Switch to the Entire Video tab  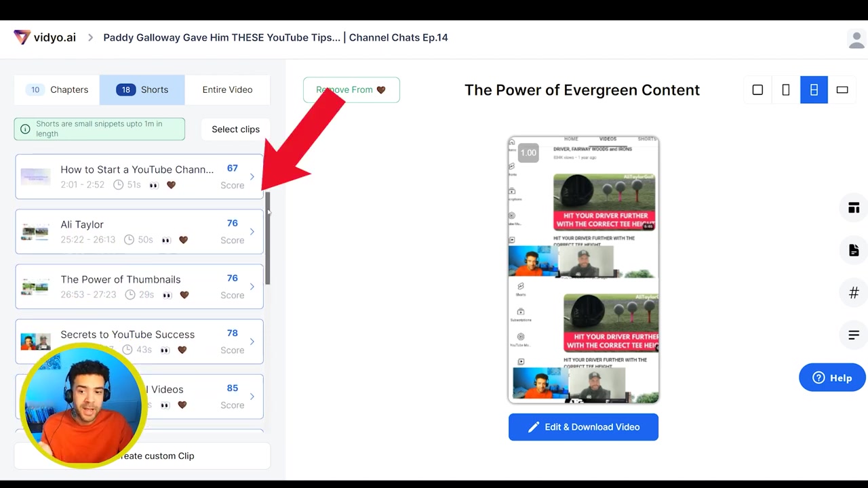click(227, 89)
